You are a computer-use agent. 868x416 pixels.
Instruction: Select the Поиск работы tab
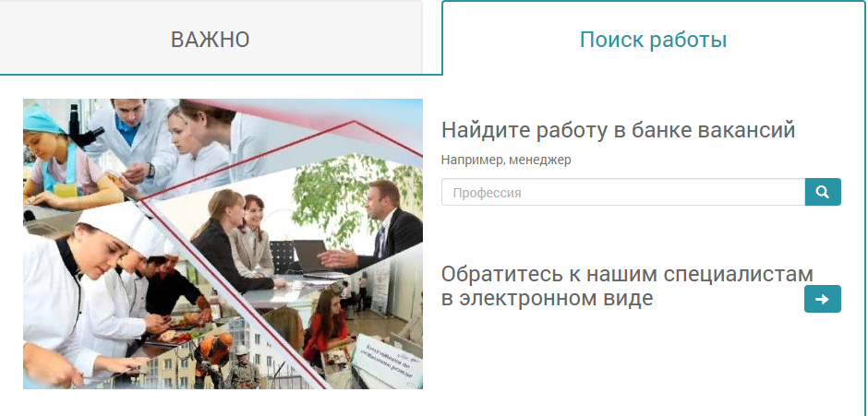653,40
